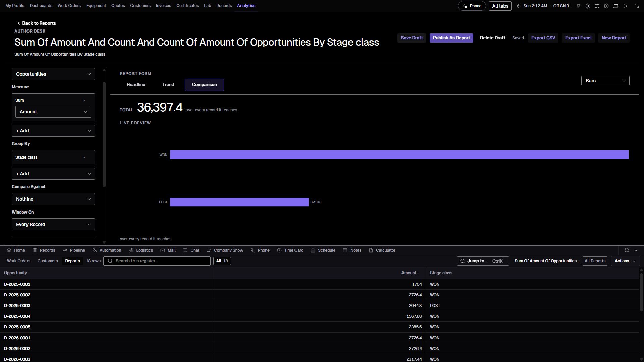Open the Actions dropdown
Screen dimensions: 644x362
click(625, 261)
